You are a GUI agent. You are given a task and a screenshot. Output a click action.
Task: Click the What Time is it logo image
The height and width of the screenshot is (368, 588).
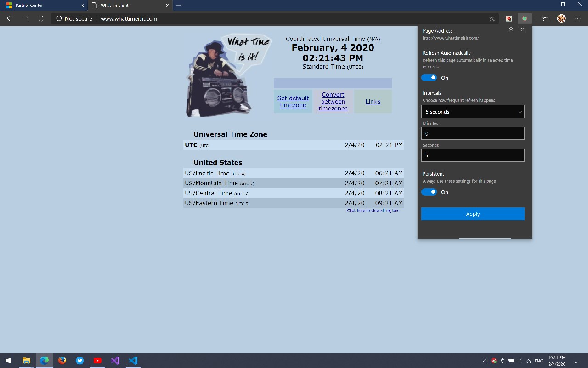pos(228,75)
